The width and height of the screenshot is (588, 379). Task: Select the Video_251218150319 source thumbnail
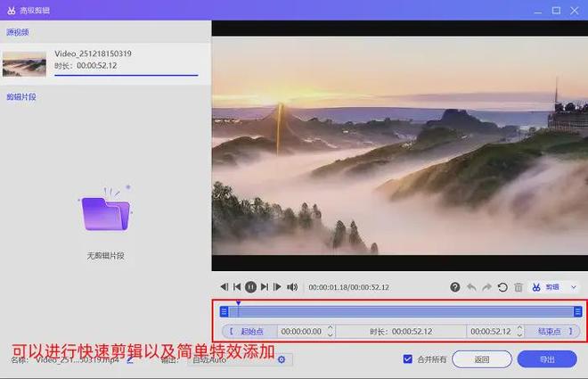coord(25,62)
